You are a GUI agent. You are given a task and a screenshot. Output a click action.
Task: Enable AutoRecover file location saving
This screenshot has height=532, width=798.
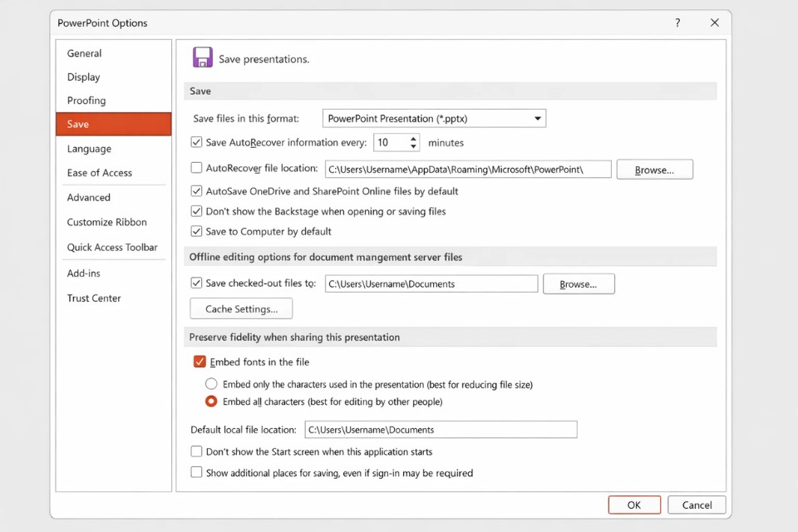coord(196,169)
